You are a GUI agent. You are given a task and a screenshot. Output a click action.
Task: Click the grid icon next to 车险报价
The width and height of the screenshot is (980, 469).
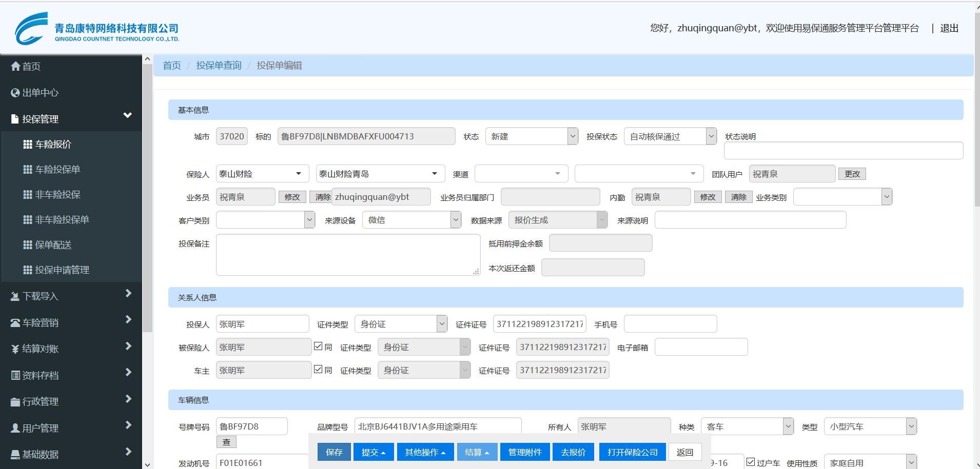pos(28,145)
